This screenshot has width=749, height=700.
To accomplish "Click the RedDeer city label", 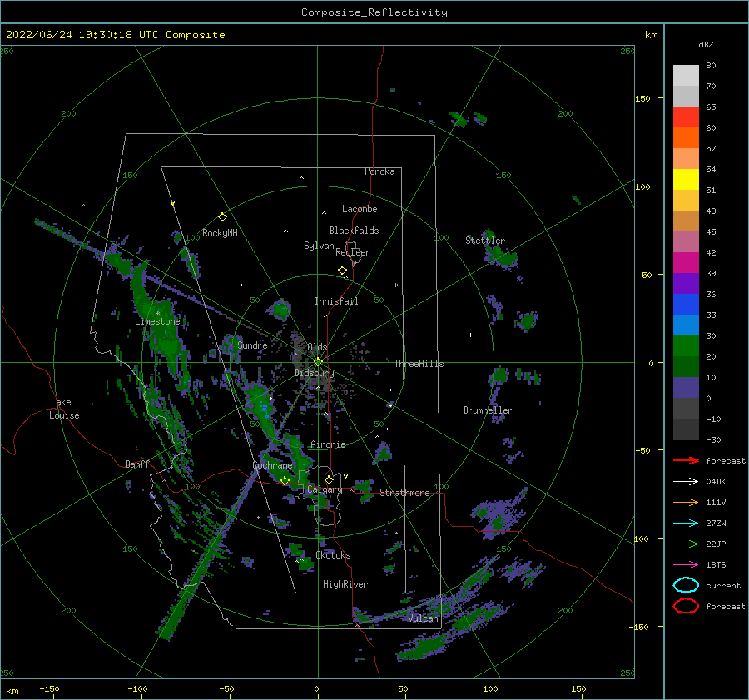I will pos(353,252).
